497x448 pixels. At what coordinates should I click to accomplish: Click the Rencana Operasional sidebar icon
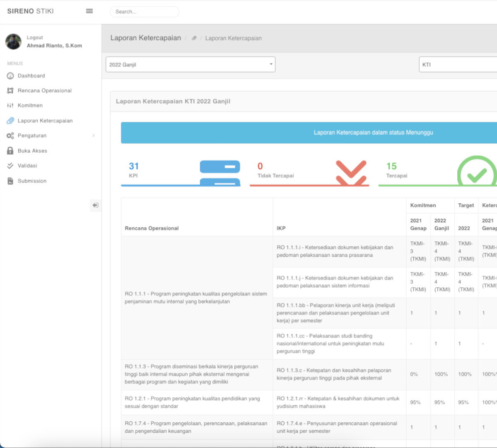(10, 91)
